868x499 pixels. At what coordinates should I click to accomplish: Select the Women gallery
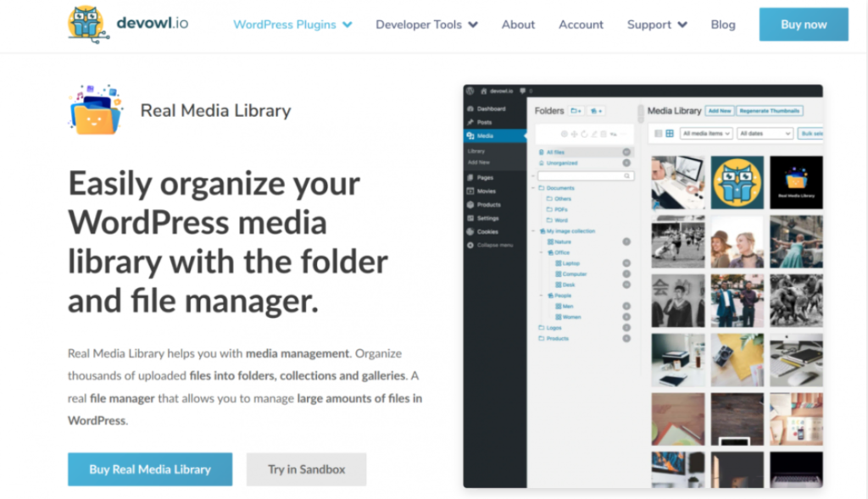pos(568,317)
